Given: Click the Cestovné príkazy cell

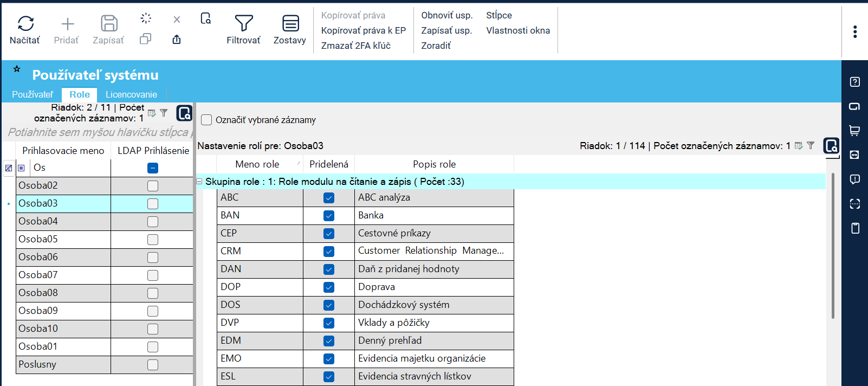Looking at the screenshot, I should point(434,234).
